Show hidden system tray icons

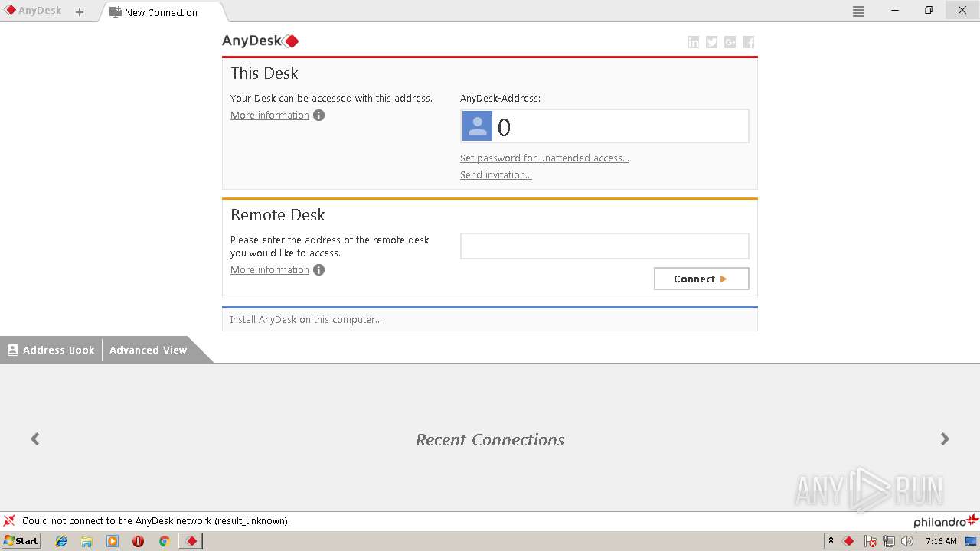[x=831, y=541]
